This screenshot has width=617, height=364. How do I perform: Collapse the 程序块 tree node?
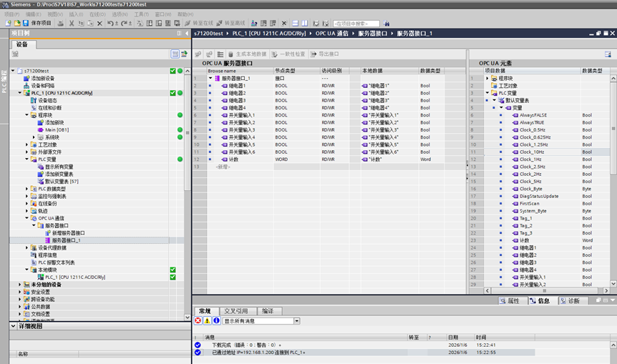(27, 115)
